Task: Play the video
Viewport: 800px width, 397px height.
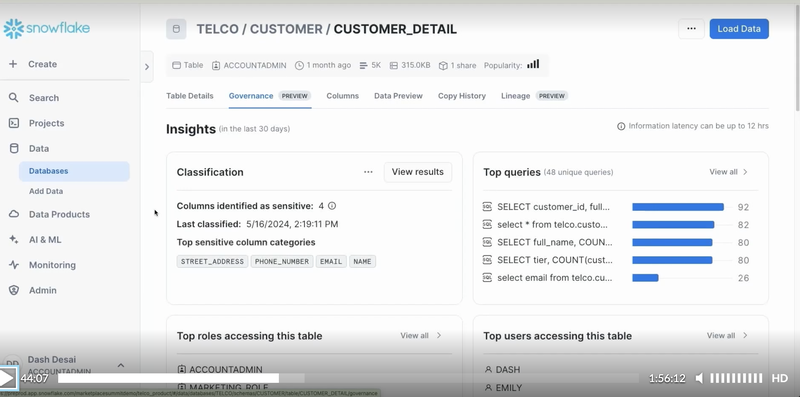Action: 8,378
